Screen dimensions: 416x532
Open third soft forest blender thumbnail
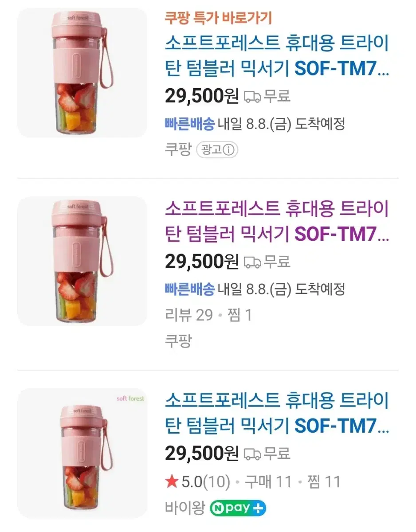point(82,454)
